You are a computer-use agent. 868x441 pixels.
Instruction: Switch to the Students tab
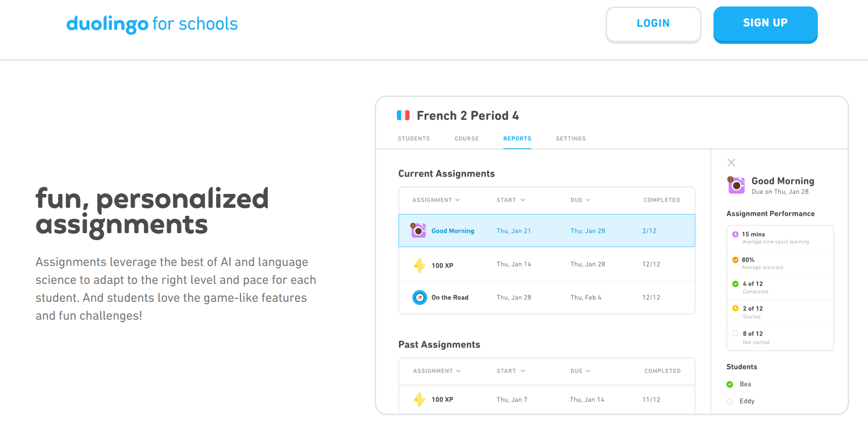(413, 139)
